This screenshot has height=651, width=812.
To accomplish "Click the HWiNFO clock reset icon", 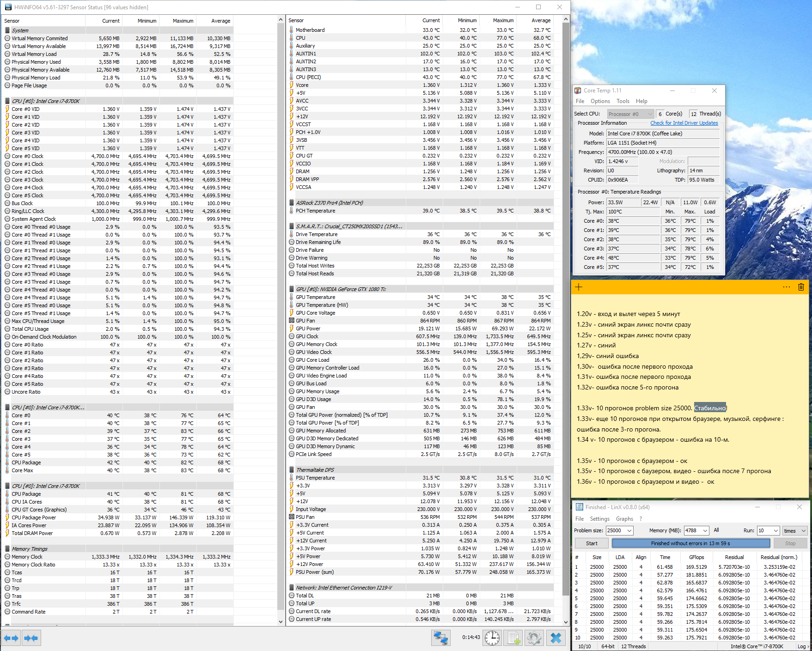I will click(492, 638).
